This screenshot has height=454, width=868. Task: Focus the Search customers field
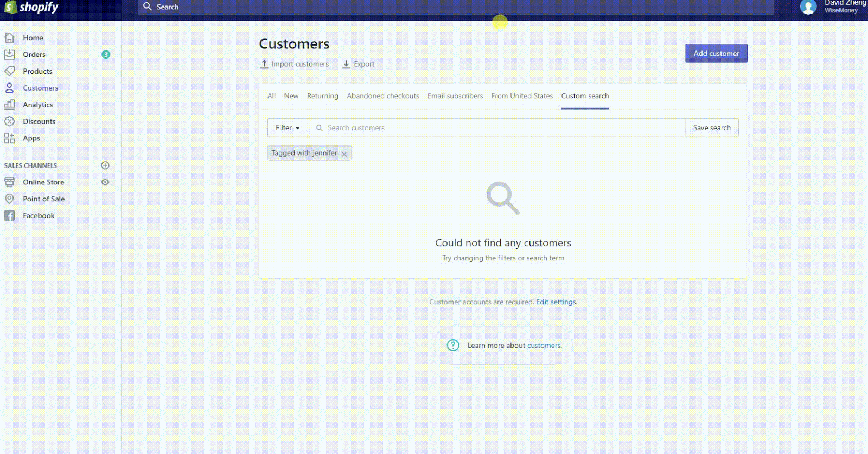point(497,128)
